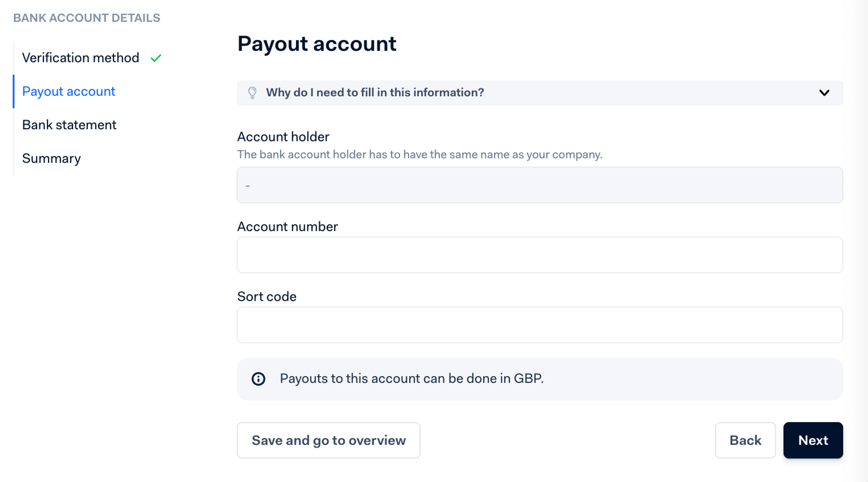The height and width of the screenshot is (482, 868).
Task: Click the Account number label
Action: (287, 226)
